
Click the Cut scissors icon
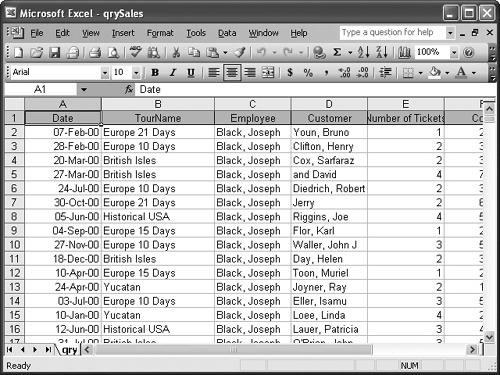pos(176,52)
